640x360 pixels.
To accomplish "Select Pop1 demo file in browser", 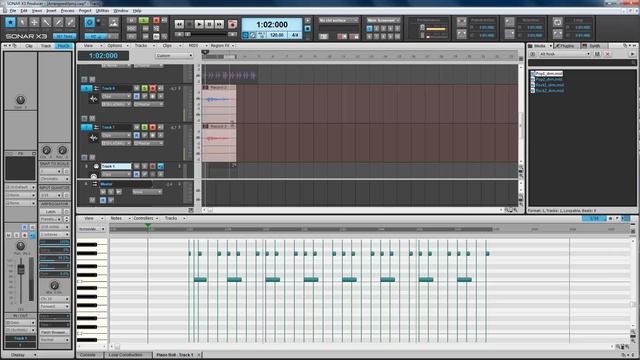I will pos(549,73).
